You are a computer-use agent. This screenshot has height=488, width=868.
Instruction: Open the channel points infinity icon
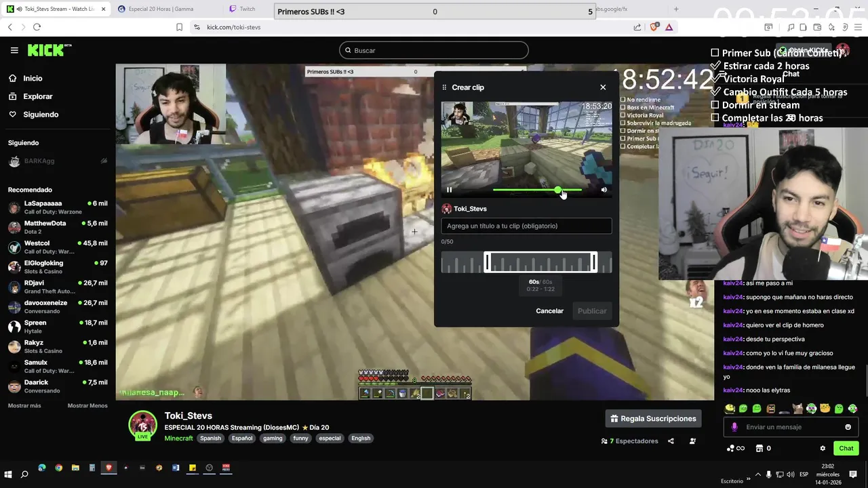pyautogui.click(x=735, y=448)
